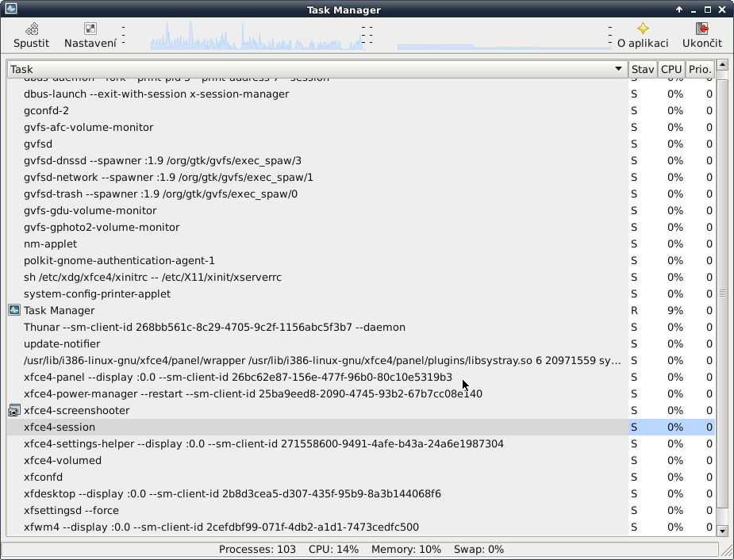Image resolution: width=734 pixels, height=560 pixels.
Task: Click the memory usage graph bar
Action: point(504,47)
